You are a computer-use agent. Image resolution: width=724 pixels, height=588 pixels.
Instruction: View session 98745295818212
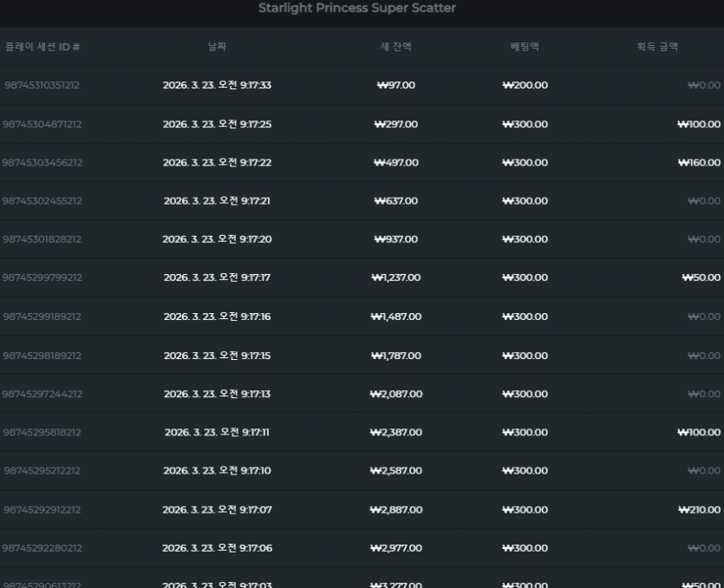(x=42, y=433)
